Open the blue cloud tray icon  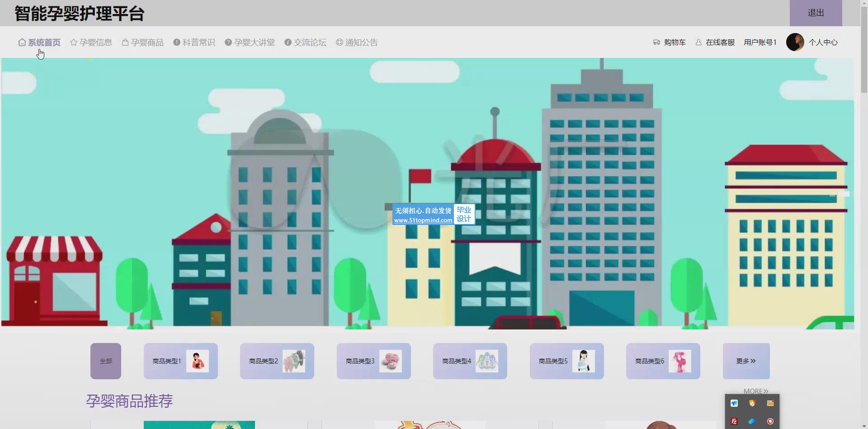click(752, 421)
